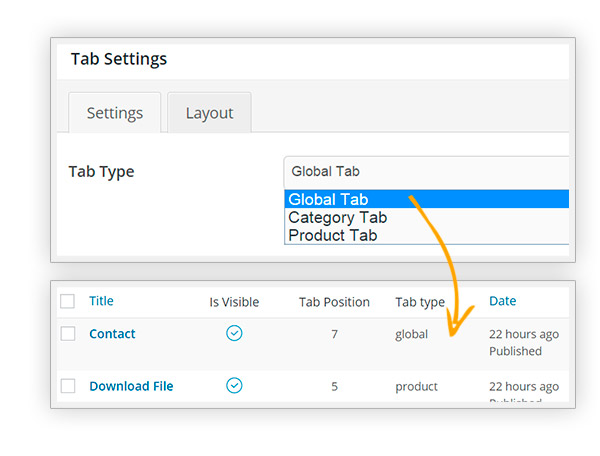Click the Tab Settings panel heading
The image size is (600, 456).
click(119, 59)
